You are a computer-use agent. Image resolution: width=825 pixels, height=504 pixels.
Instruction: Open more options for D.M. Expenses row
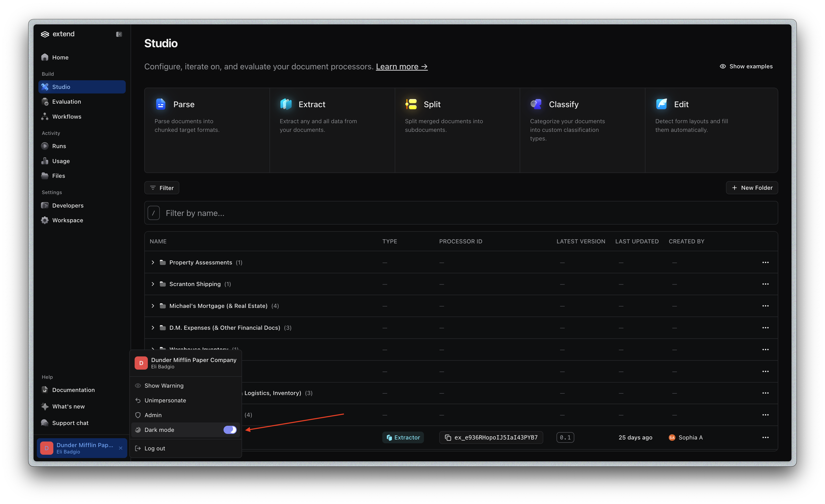pyautogui.click(x=765, y=327)
